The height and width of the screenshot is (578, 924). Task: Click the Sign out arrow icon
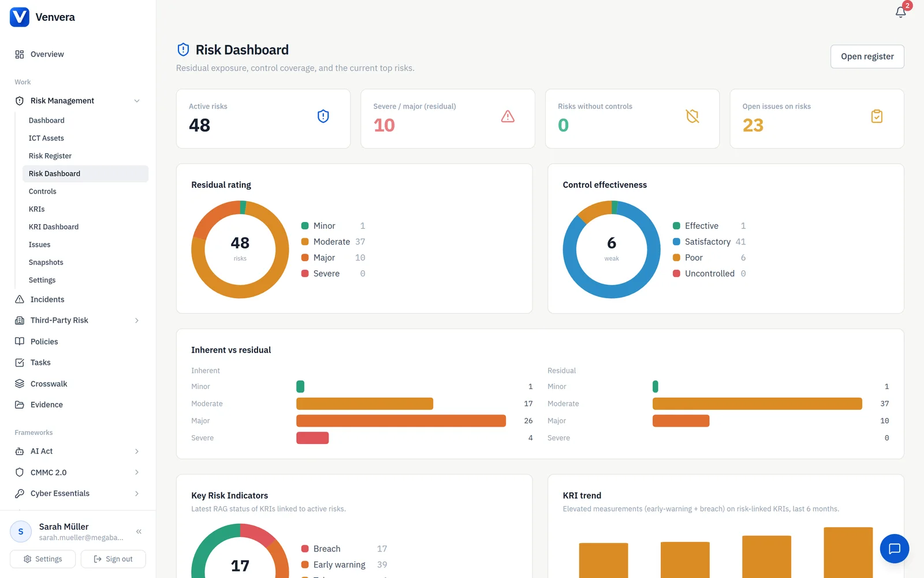tap(98, 559)
